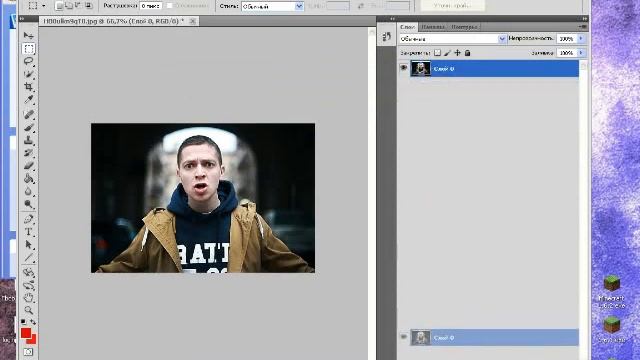Image resolution: width=640 pixels, height=360 pixels.
Task: Select the Brush tool
Action: pyautogui.click(x=28, y=127)
